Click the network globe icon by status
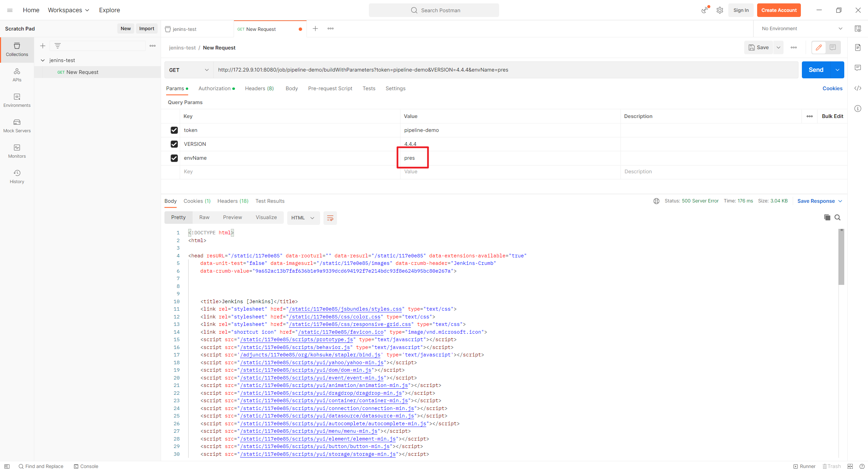 coord(656,201)
